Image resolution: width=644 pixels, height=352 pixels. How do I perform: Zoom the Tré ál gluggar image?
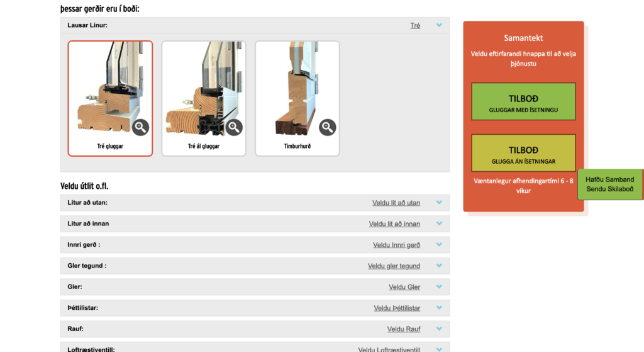234,127
